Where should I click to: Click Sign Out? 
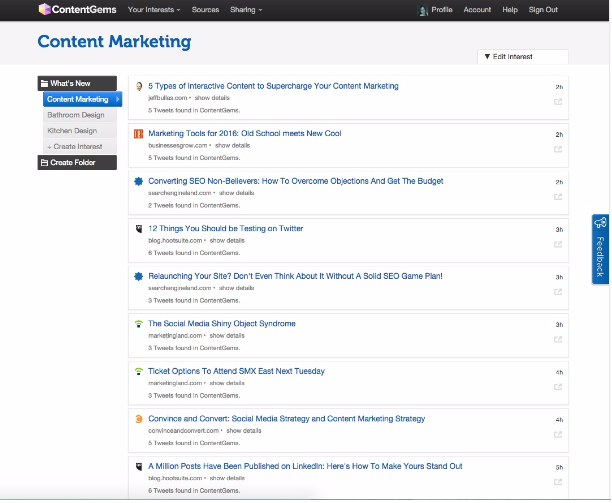click(543, 10)
